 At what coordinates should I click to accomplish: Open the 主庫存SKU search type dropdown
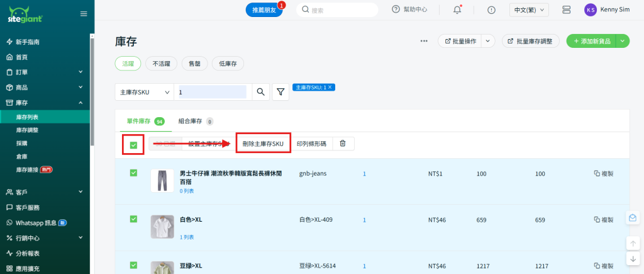point(145,92)
